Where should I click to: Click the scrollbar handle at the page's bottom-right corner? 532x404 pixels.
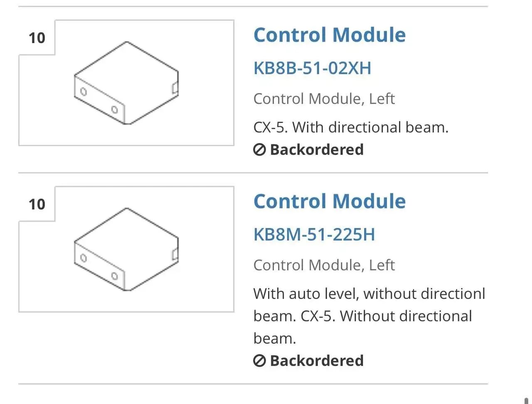click(527, 401)
